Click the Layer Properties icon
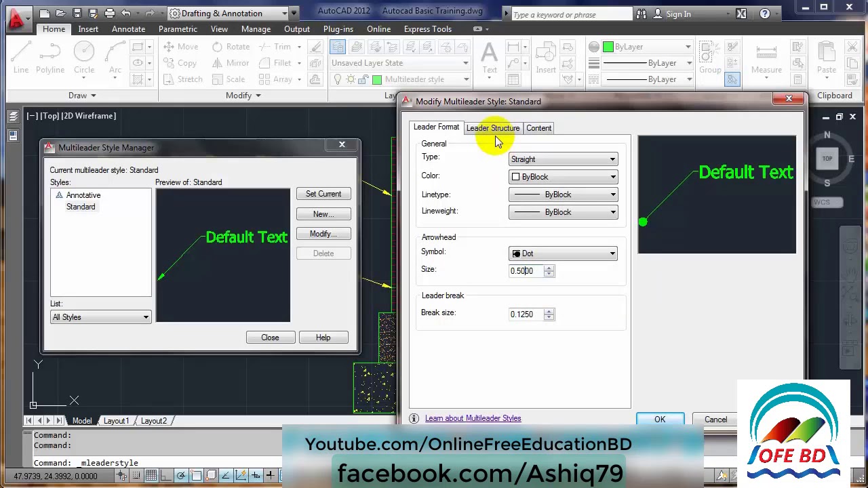The height and width of the screenshot is (488, 868). coord(338,47)
